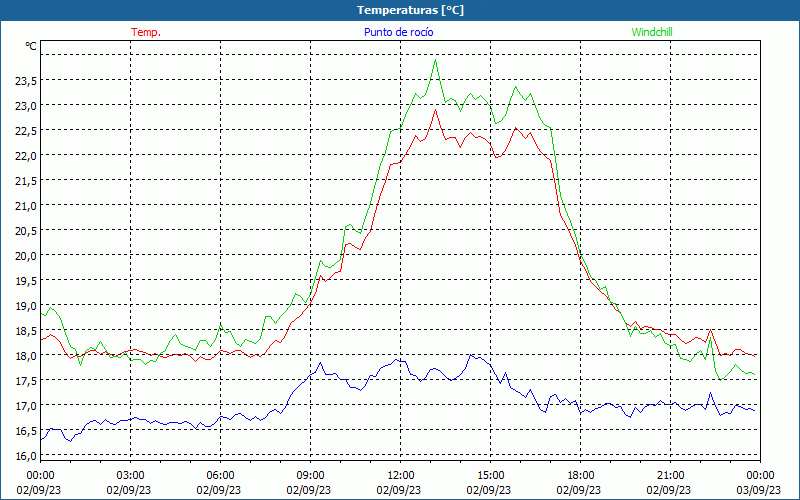This screenshot has width=800, height=500.
Task: Click the 06:00 time axis label
Action: tap(220, 476)
